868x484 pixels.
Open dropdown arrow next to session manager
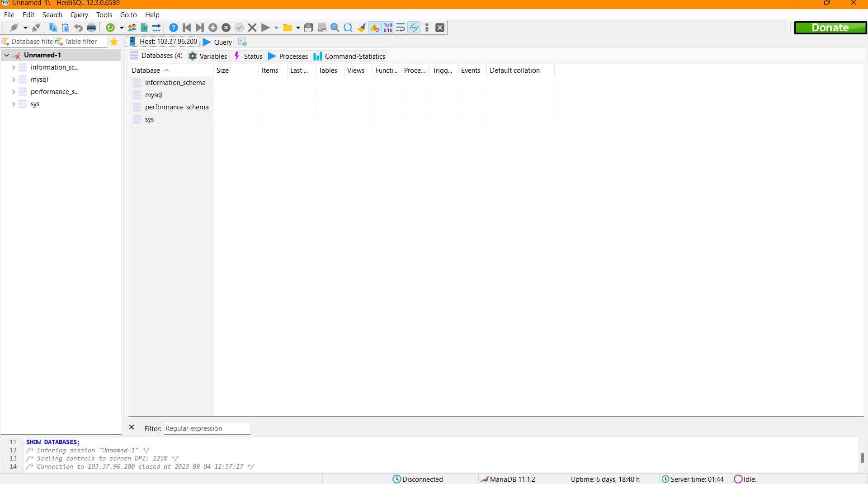click(x=25, y=28)
